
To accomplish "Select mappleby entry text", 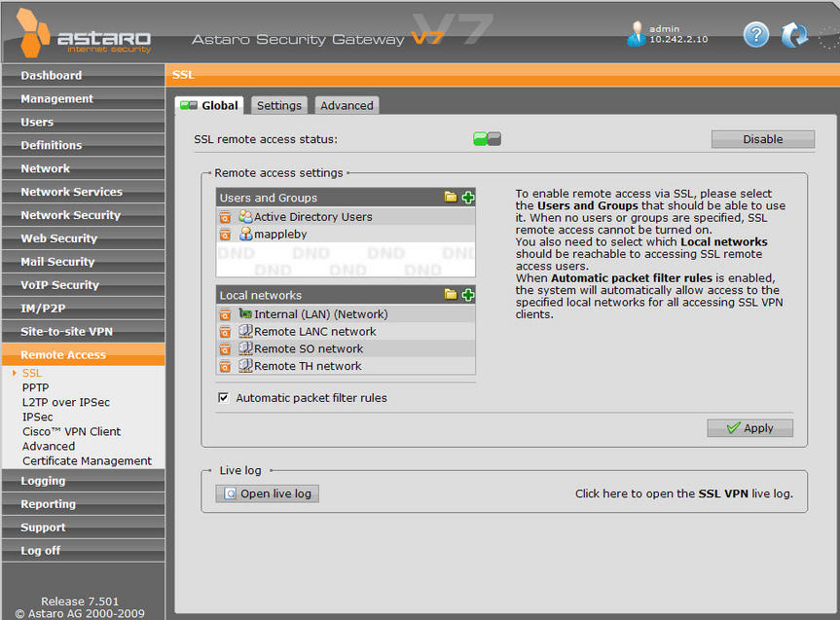I will [x=280, y=235].
